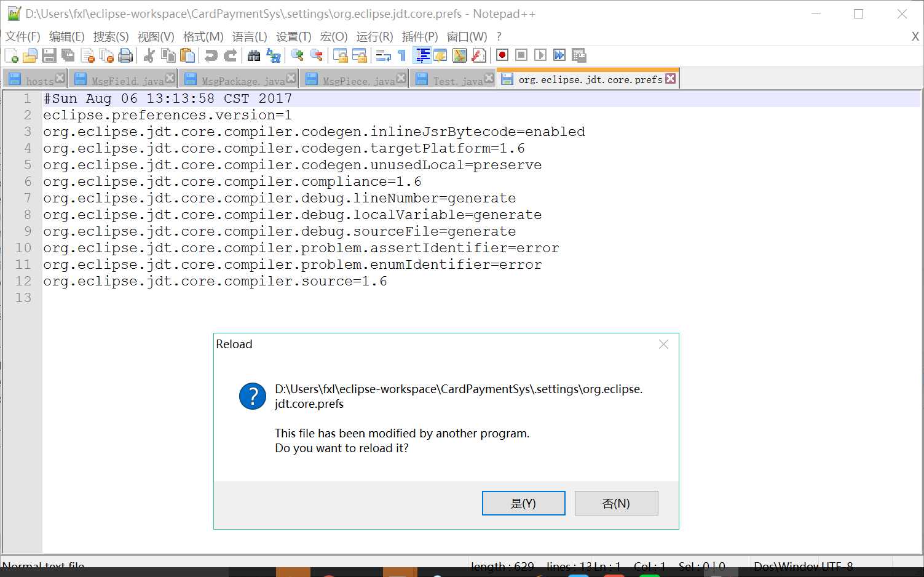Image resolution: width=924 pixels, height=577 pixels.
Task: Open the Replace dialog icon
Action: [273, 55]
